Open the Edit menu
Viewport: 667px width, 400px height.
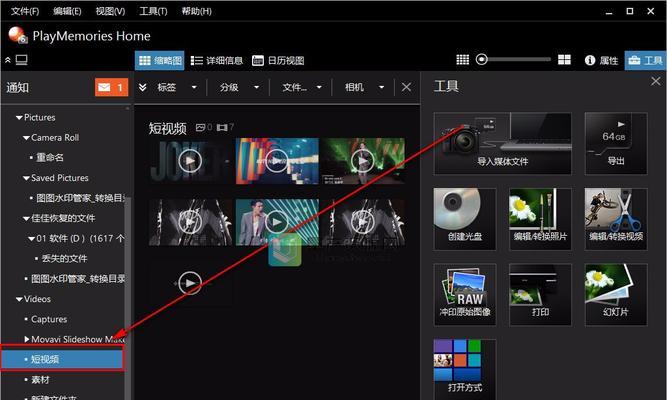[x=67, y=11]
